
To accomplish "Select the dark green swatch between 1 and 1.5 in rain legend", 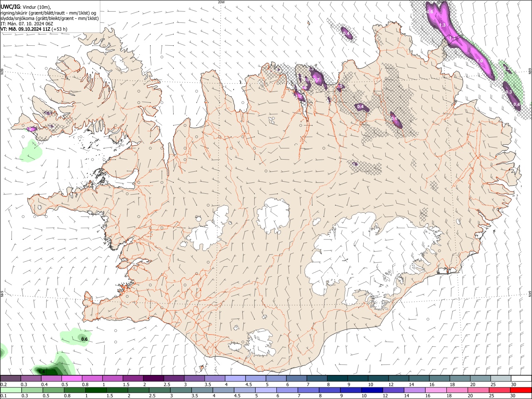I will point(96,390).
